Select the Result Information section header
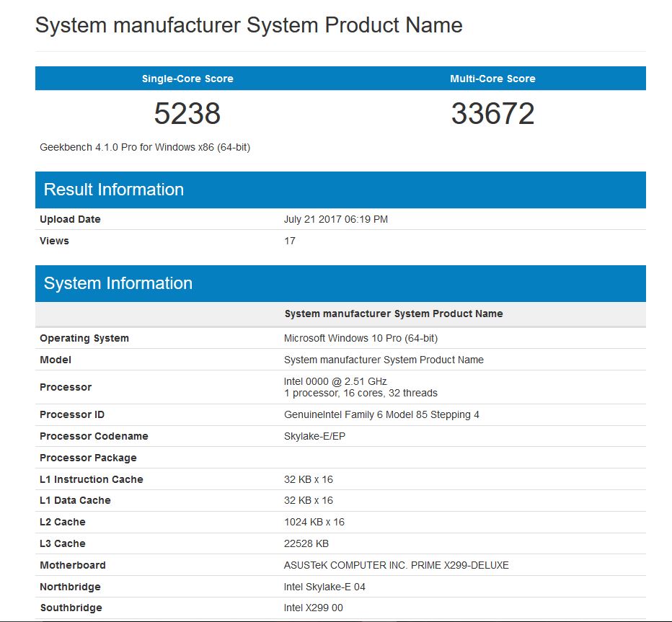Image resolution: width=672 pixels, height=622 pixels. [114, 190]
